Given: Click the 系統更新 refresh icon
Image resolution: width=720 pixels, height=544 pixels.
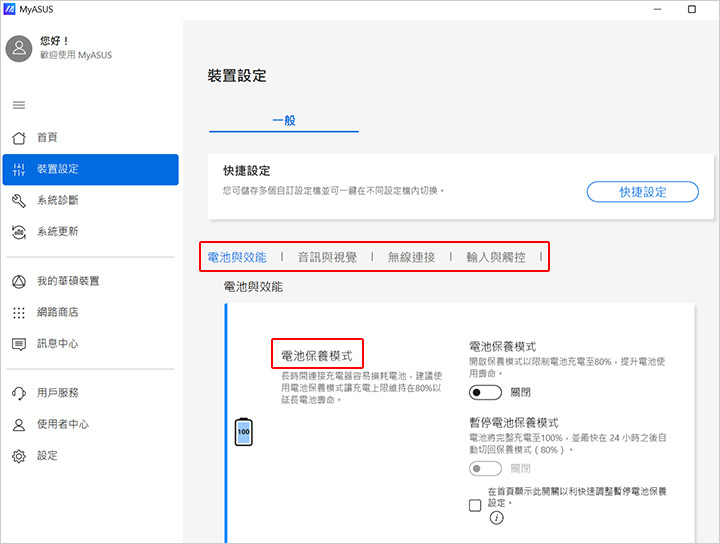Looking at the screenshot, I should [x=19, y=232].
